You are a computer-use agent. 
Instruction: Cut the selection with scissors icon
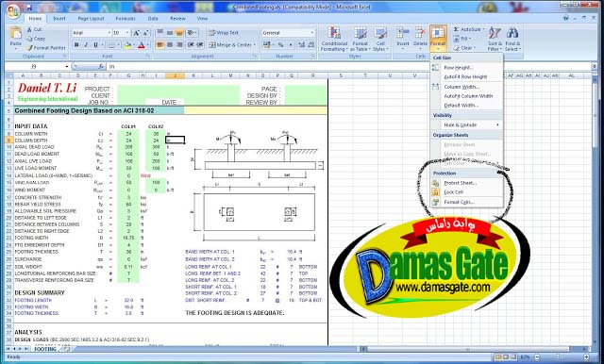[x=29, y=29]
